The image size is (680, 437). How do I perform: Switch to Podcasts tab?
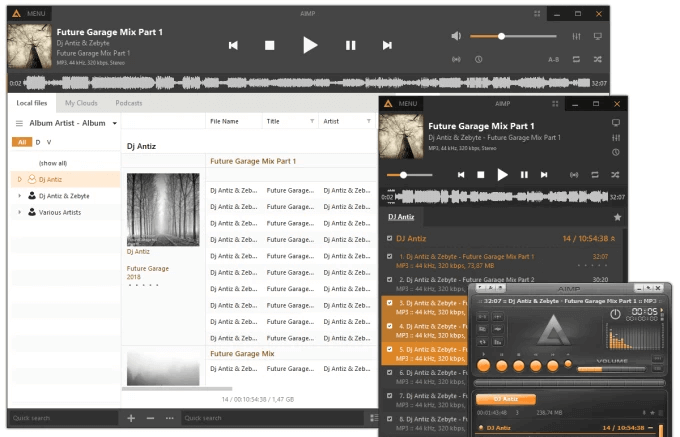tap(129, 103)
